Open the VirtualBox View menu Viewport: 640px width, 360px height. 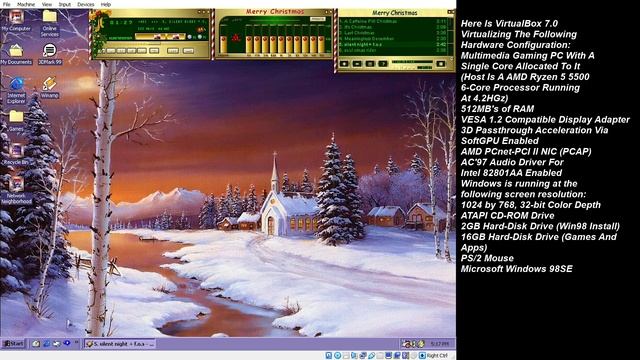point(47,4)
